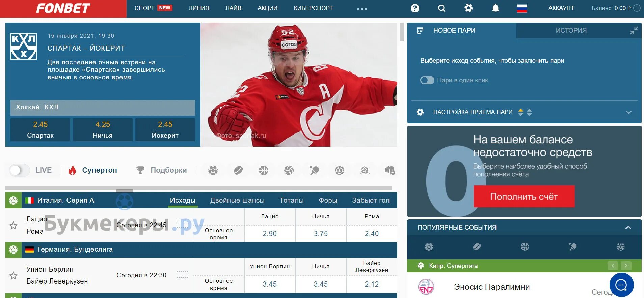Click the Пополнить счёт button
The image size is (644, 298).
(x=524, y=197)
